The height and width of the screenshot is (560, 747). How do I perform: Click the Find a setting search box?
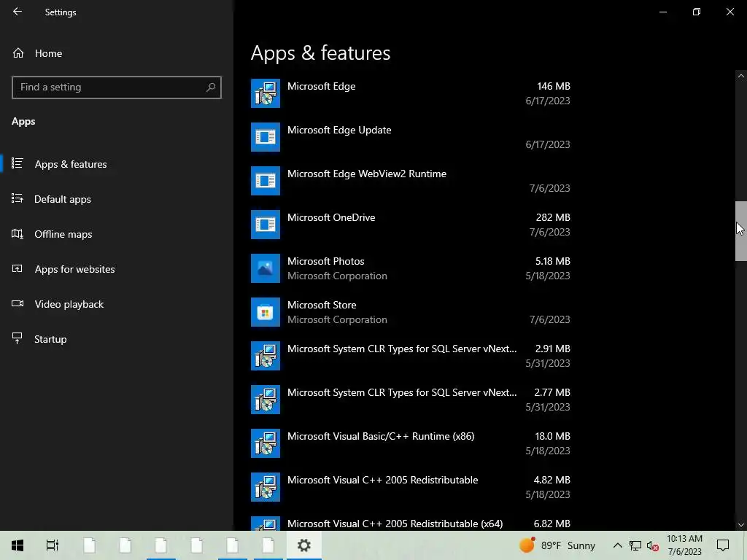tap(116, 87)
